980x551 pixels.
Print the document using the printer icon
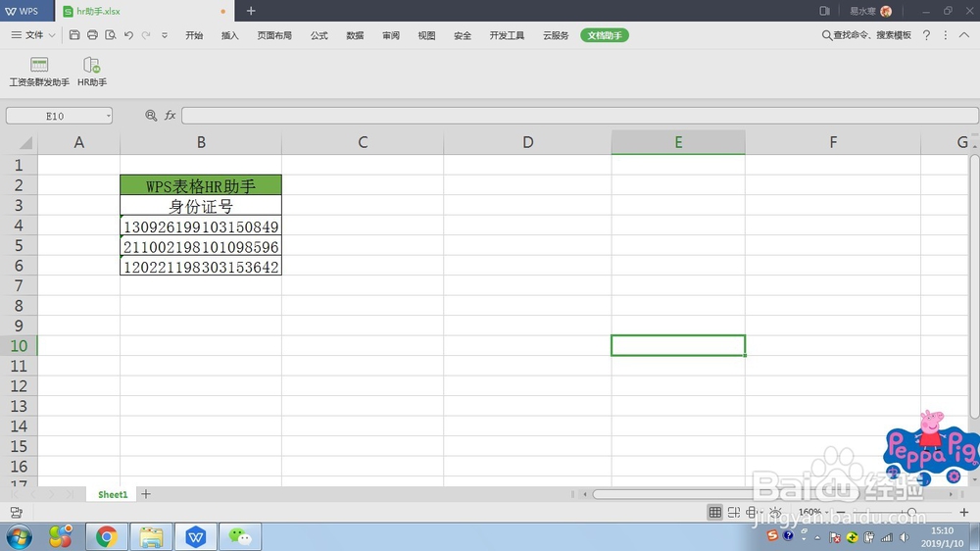(92, 35)
